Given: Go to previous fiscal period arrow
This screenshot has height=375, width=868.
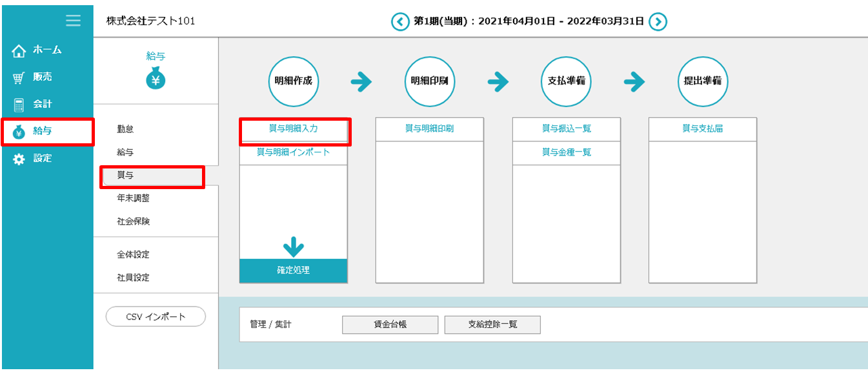Looking at the screenshot, I should pyautogui.click(x=400, y=22).
